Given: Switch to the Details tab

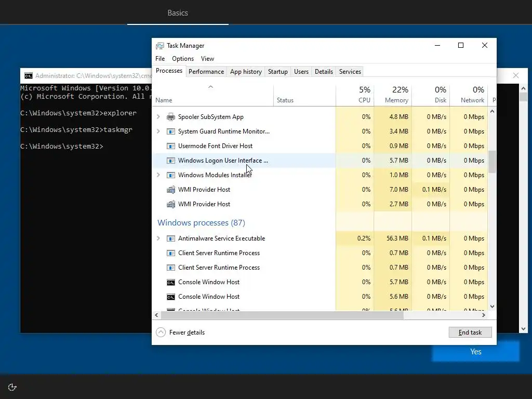Looking at the screenshot, I should [x=324, y=72].
